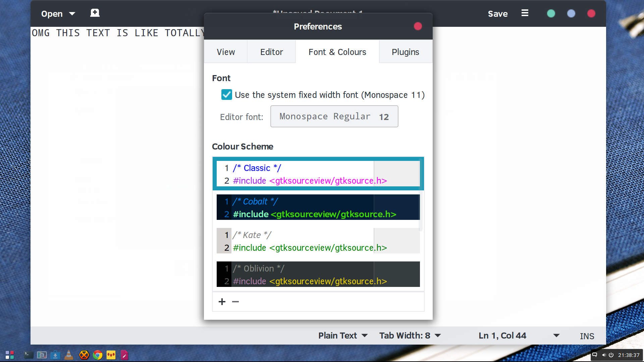Click the new document icon in gedit header
The image size is (644, 362).
(95, 13)
